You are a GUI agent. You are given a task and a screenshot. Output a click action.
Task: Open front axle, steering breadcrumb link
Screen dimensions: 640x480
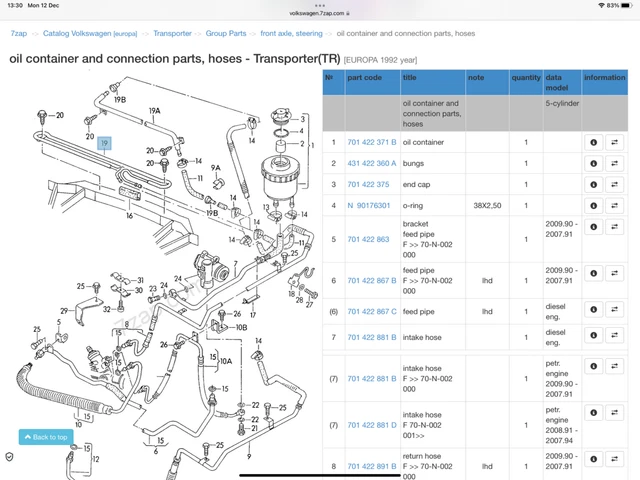tap(291, 33)
